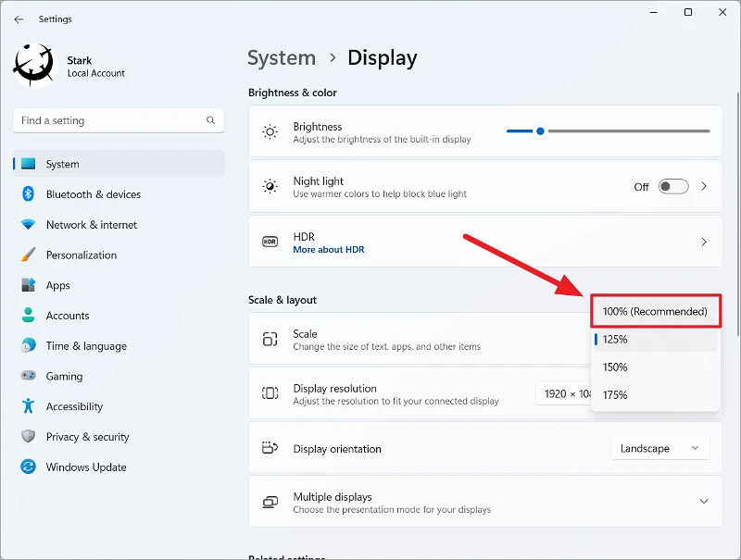Click the Time & language globe icon
Viewport: 741px width, 560px height.
(29, 345)
